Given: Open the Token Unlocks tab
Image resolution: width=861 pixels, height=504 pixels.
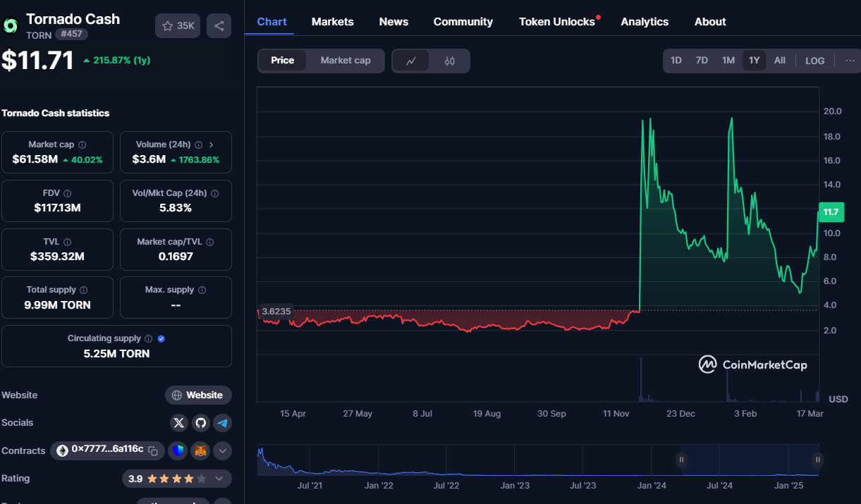Looking at the screenshot, I should click(557, 22).
